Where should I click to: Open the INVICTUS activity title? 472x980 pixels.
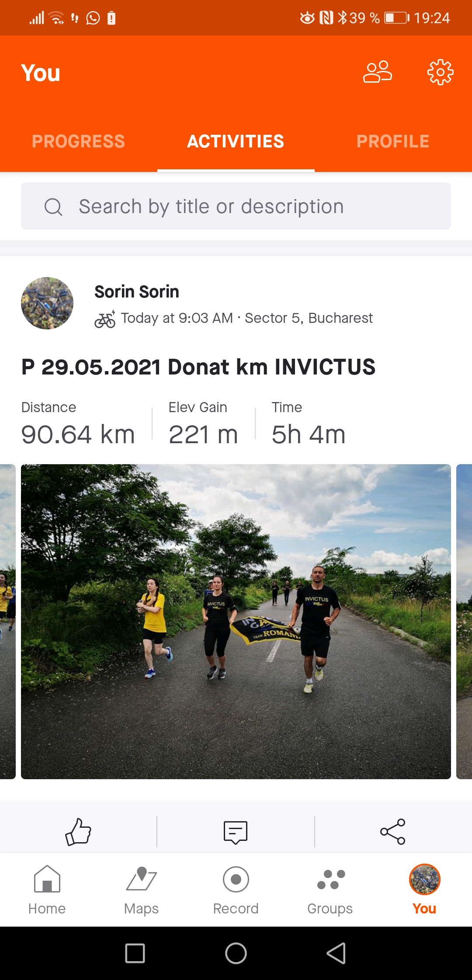click(x=198, y=367)
